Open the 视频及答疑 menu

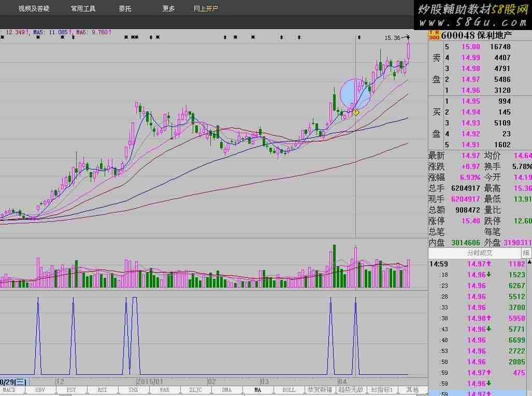coord(34,9)
